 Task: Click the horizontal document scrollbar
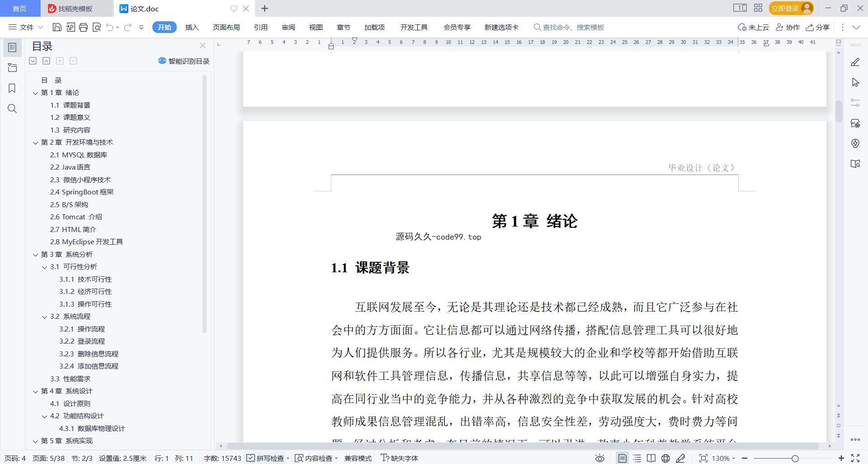(x=522, y=446)
